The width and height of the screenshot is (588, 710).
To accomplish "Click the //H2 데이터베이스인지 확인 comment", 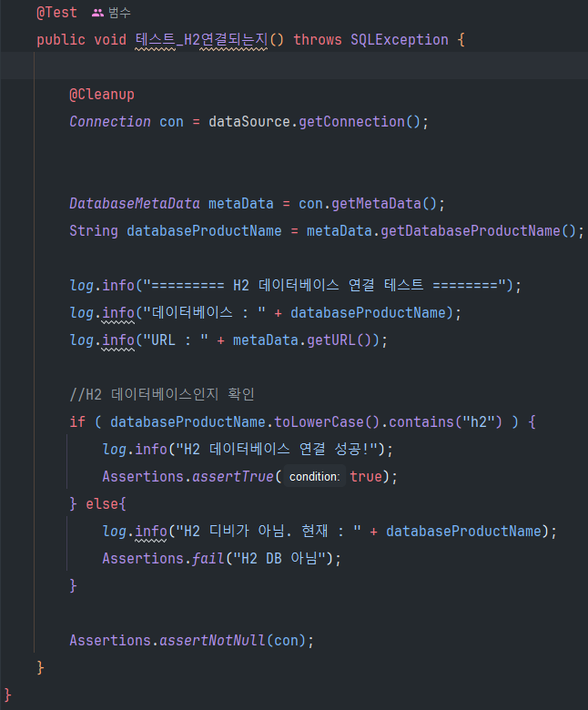I will pos(162,395).
